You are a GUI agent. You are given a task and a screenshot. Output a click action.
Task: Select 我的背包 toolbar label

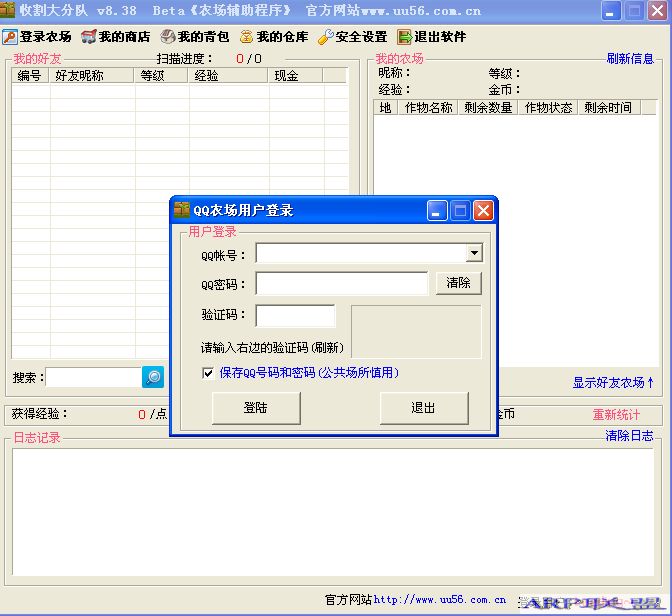click(x=203, y=37)
